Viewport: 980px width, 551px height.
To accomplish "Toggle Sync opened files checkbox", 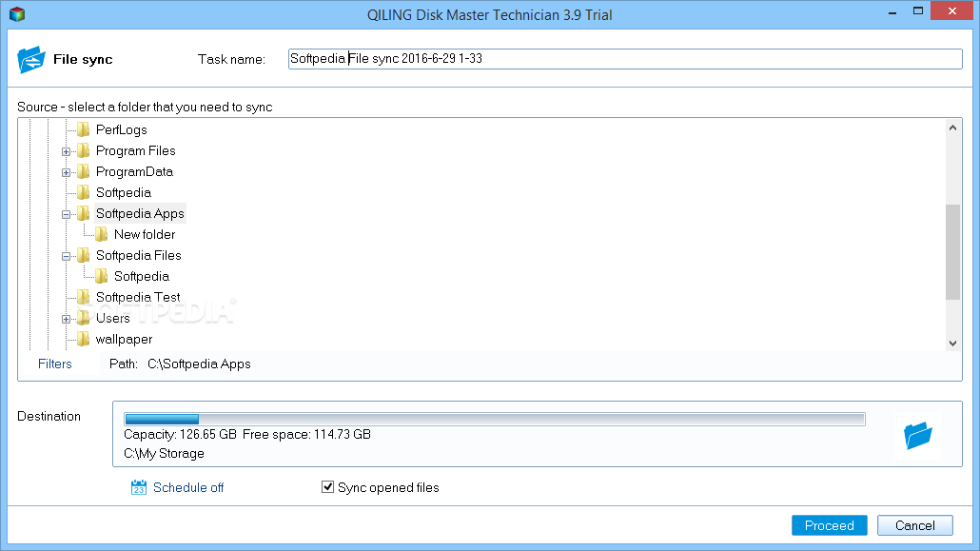I will coord(327,486).
